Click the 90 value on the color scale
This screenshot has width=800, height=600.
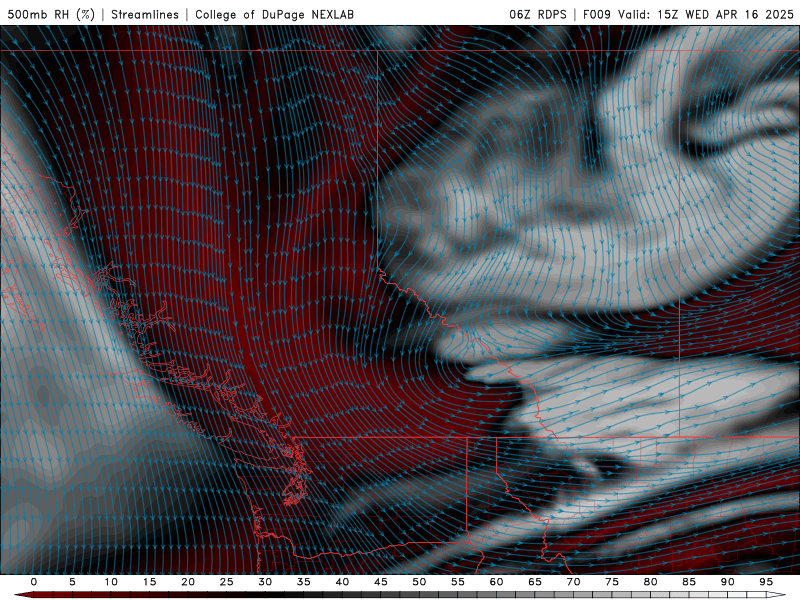click(x=728, y=582)
